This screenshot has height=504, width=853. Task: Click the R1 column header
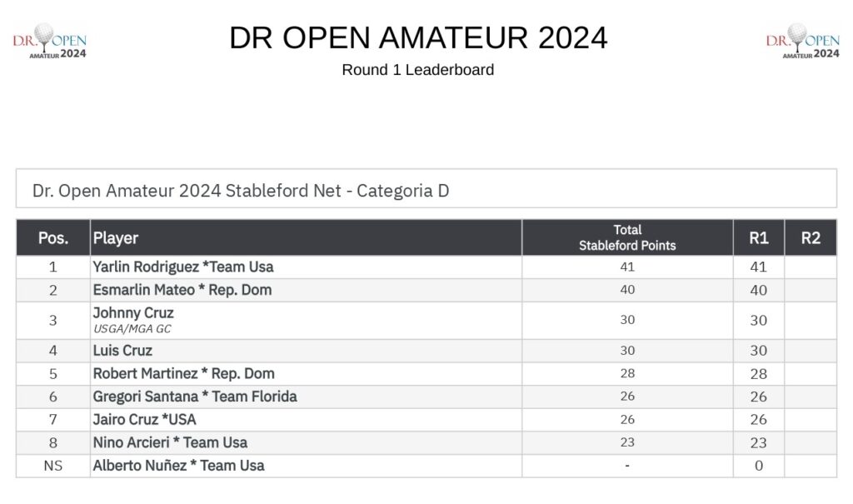click(758, 238)
